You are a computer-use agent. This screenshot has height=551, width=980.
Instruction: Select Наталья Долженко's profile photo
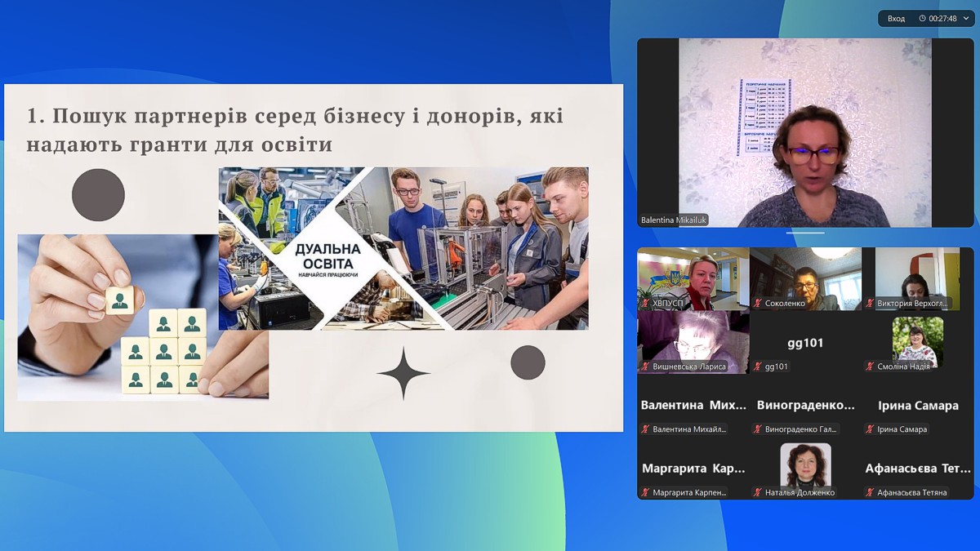click(x=805, y=468)
